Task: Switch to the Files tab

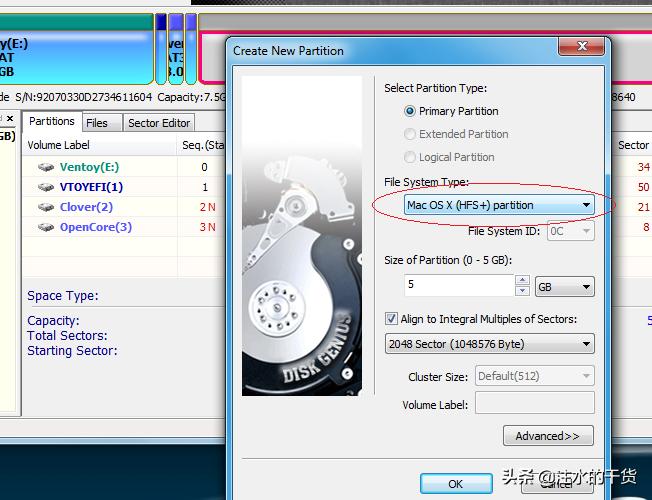Action: [102, 123]
